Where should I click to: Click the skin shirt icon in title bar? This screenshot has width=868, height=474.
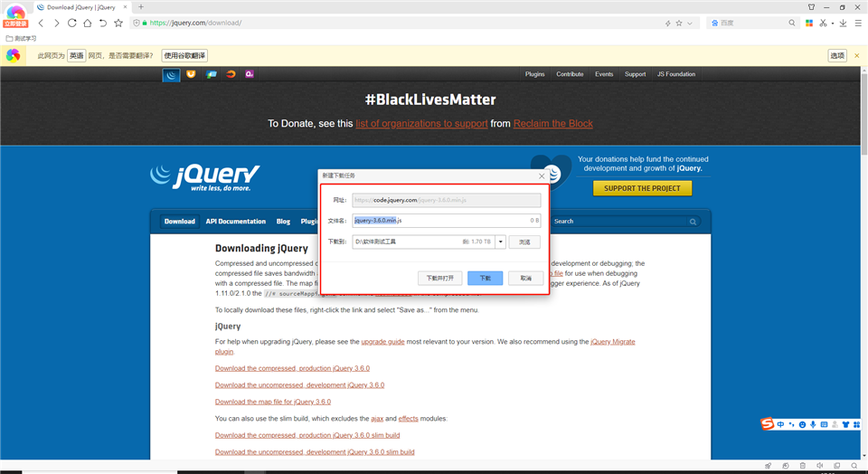click(x=812, y=7)
